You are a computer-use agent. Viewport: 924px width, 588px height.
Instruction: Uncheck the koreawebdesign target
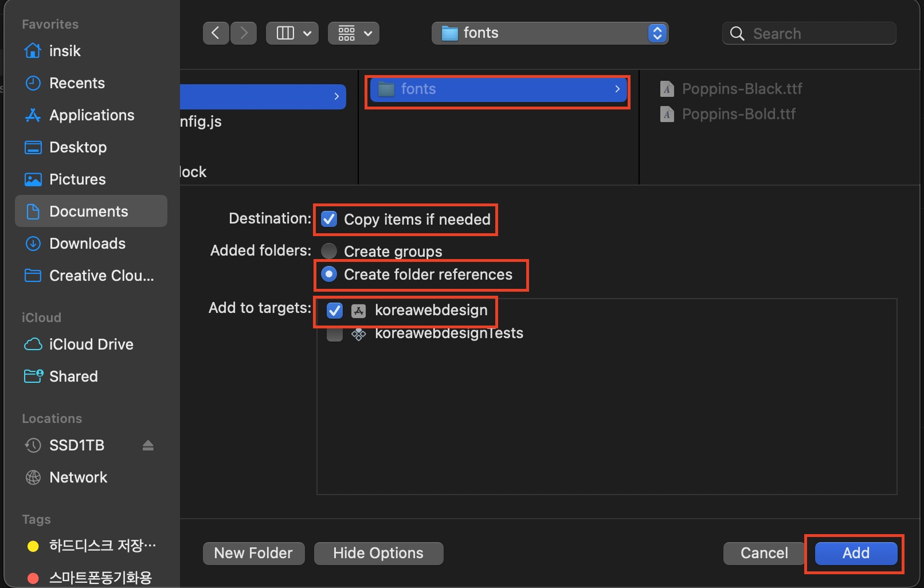point(334,311)
